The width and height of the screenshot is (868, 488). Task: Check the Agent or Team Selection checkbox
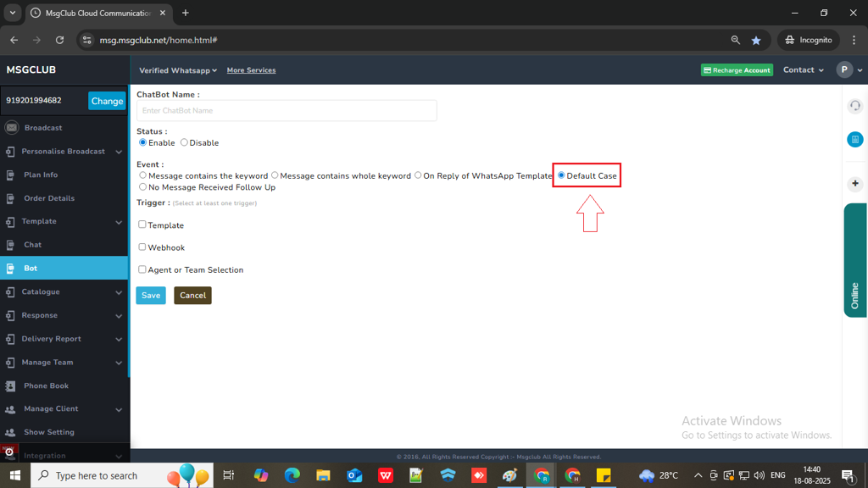pyautogui.click(x=142, y=269)
